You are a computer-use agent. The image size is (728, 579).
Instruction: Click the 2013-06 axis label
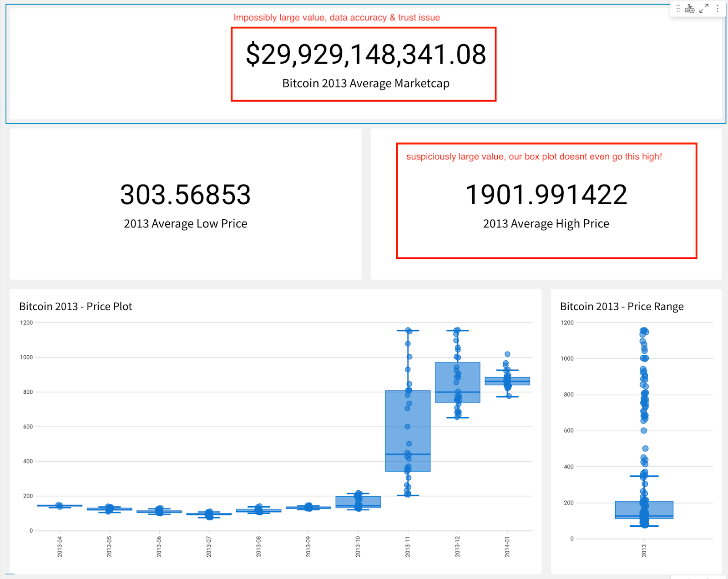159,546
